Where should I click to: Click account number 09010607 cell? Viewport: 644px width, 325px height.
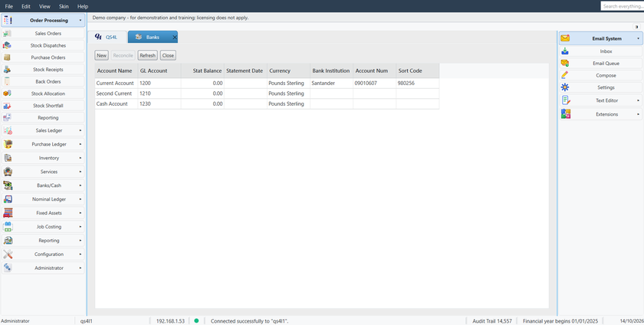[x=375, y=83]
